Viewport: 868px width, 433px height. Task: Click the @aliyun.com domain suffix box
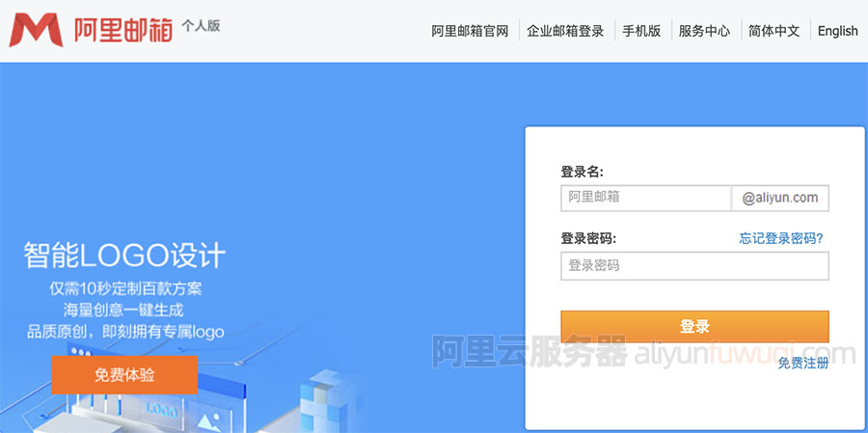point(780,198)
